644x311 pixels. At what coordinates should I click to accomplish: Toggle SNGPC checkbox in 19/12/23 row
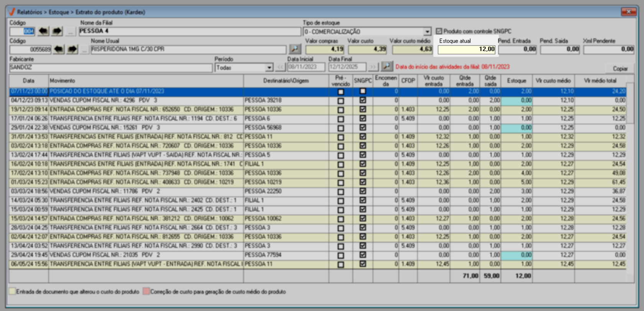pyautogui.click(x=363, y=110)
